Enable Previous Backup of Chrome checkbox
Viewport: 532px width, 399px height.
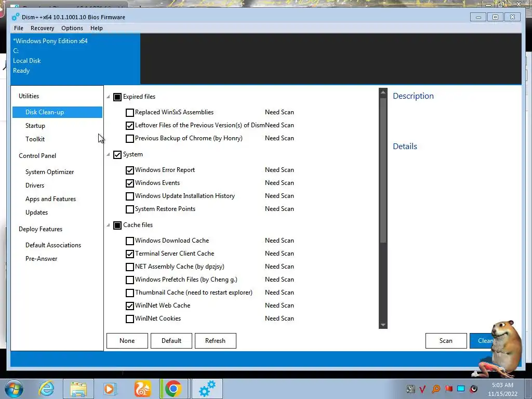[x=129, y=138]
